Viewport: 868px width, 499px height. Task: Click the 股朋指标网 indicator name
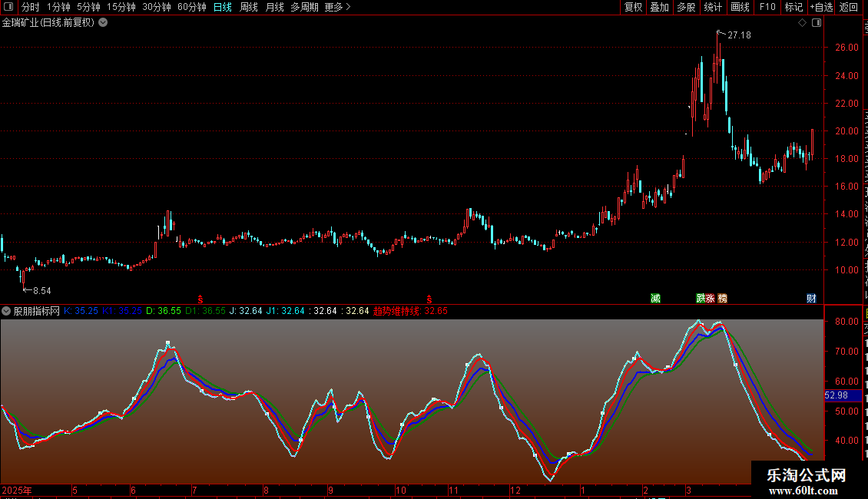pos(37,311)
